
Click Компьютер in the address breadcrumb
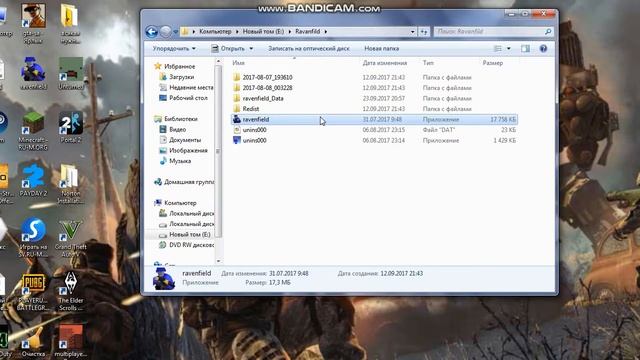(215, 31)
